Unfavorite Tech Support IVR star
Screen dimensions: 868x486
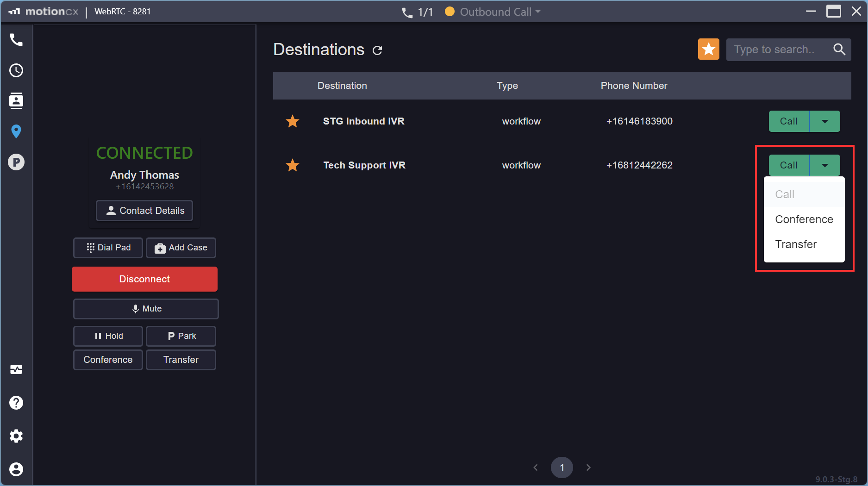tap(293, 165)
